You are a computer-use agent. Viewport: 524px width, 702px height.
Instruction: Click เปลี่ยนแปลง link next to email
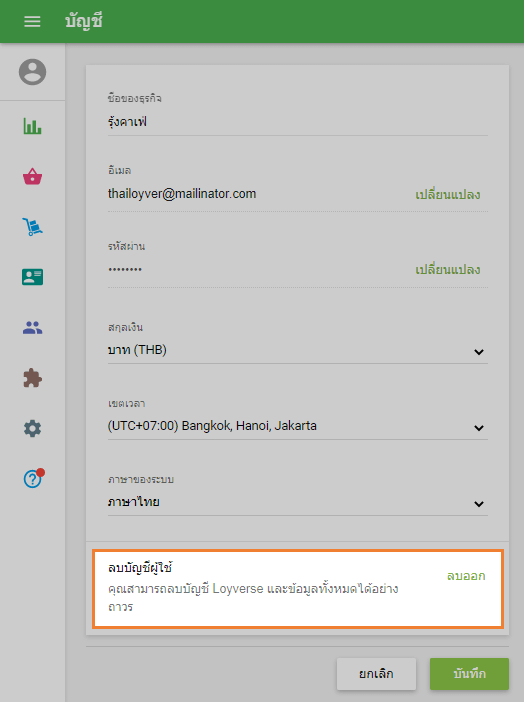pyautogui.click(x=448, y=194)
